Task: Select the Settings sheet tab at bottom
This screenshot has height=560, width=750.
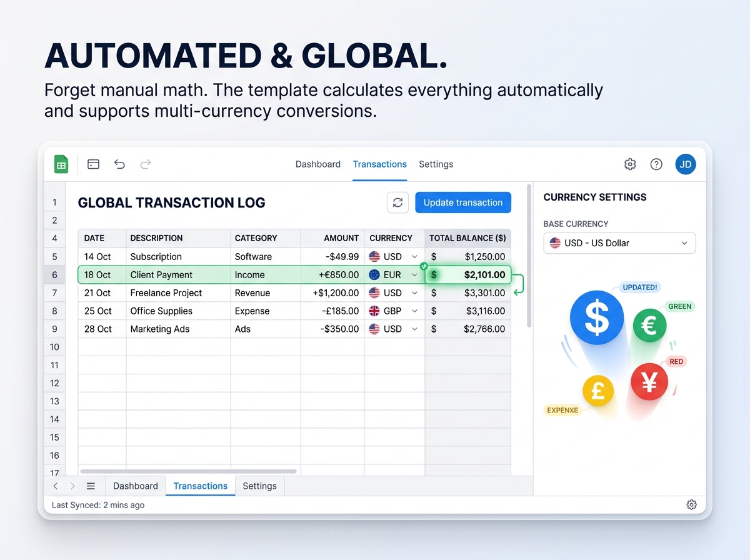Action: pyautogui.click(x=259, y=486)
